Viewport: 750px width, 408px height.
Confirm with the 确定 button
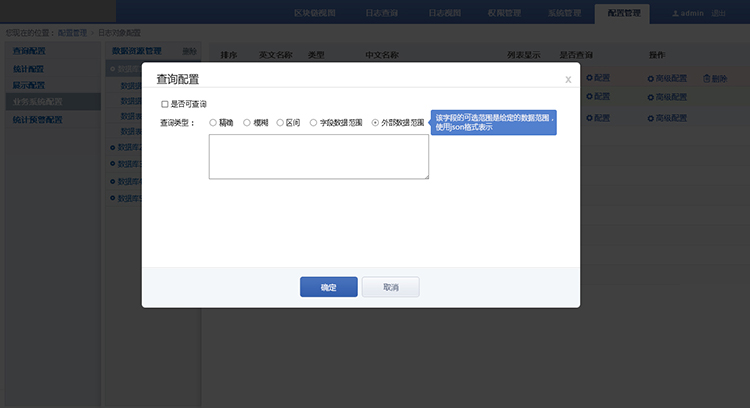(x=329, y=287)
